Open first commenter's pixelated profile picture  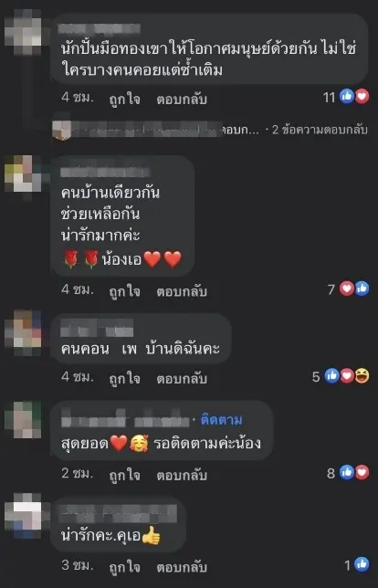point(23,32)
